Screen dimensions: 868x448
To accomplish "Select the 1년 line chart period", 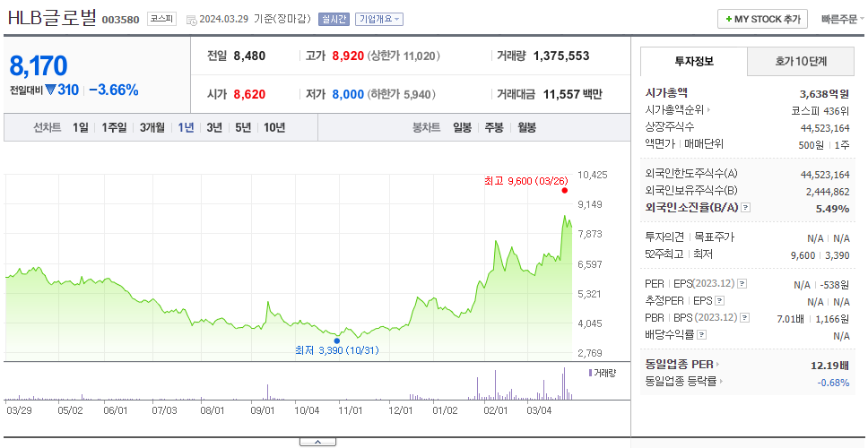I will click(x=186, y=128).
